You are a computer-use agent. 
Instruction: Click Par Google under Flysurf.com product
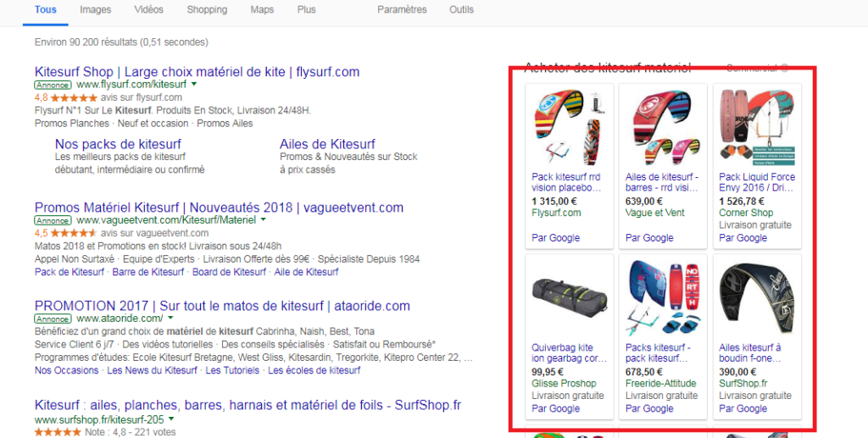tap(556, 238)
